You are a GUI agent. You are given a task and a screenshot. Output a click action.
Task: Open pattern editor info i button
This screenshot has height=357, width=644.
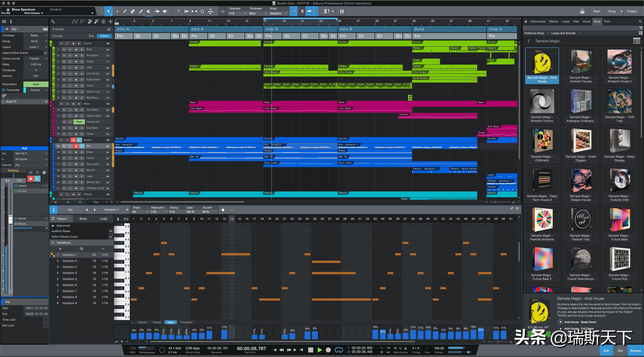(x=53, y=210)
